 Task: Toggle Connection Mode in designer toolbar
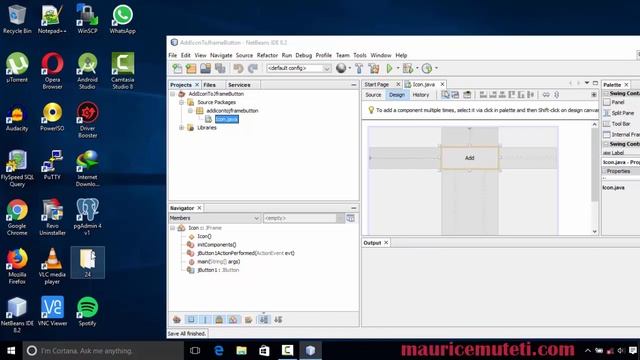(x=455, y=95)
